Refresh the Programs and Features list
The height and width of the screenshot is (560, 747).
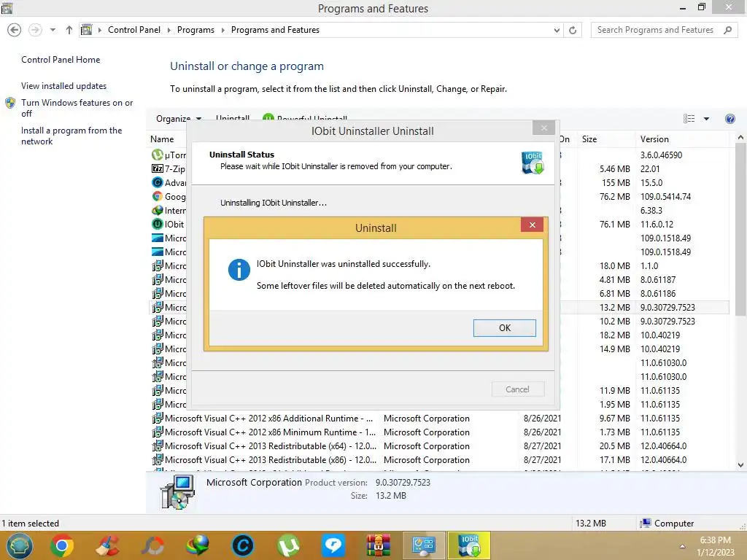tap(573, 31)
